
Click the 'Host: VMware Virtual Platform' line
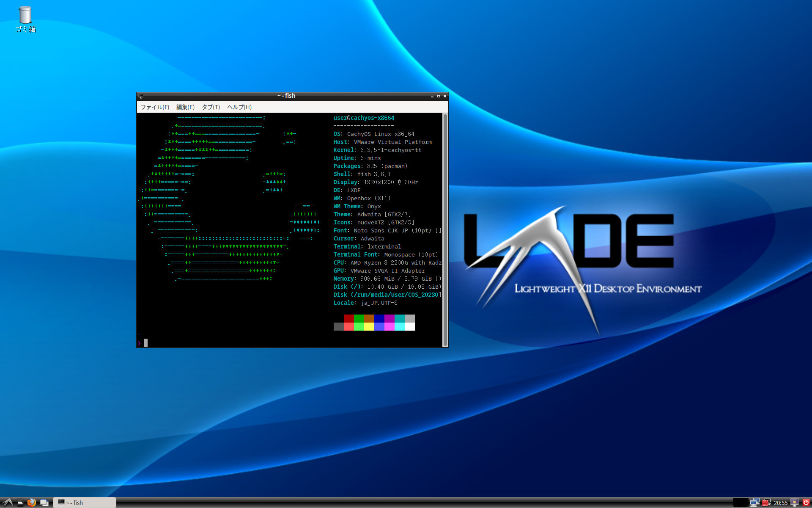point(383,142)
